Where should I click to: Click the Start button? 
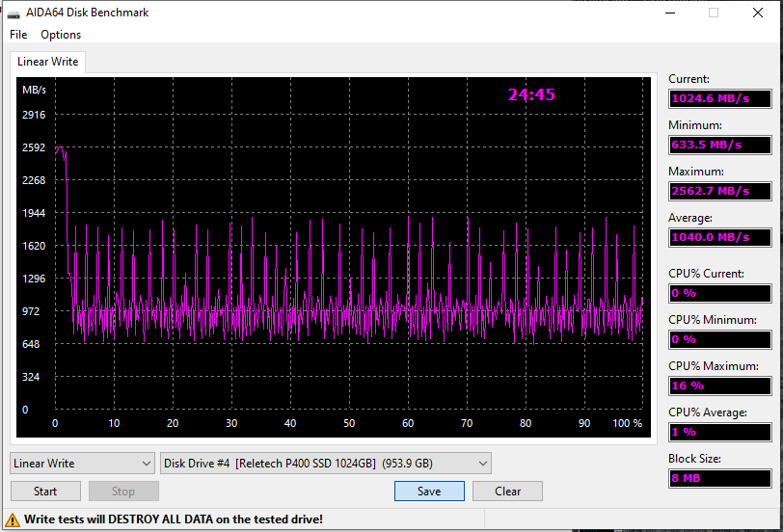(45, 492)
